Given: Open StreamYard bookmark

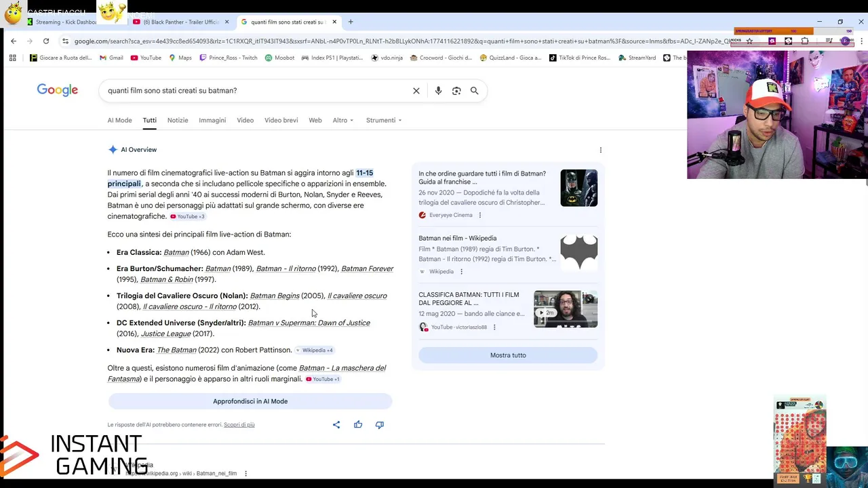Looking at the screenshot, I should point(637,58).
